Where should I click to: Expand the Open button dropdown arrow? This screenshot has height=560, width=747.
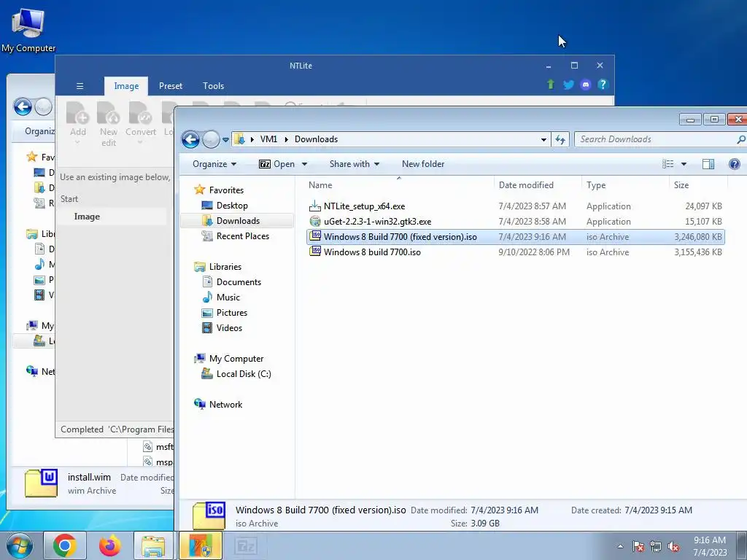coord(304,164)
